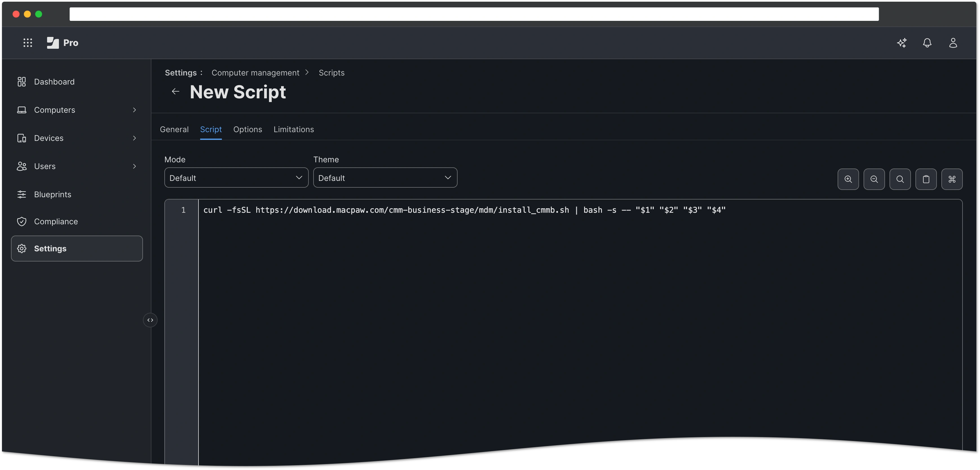Switch to the Options tab
This screenshot has width=980, height=470.
(247, 129)
